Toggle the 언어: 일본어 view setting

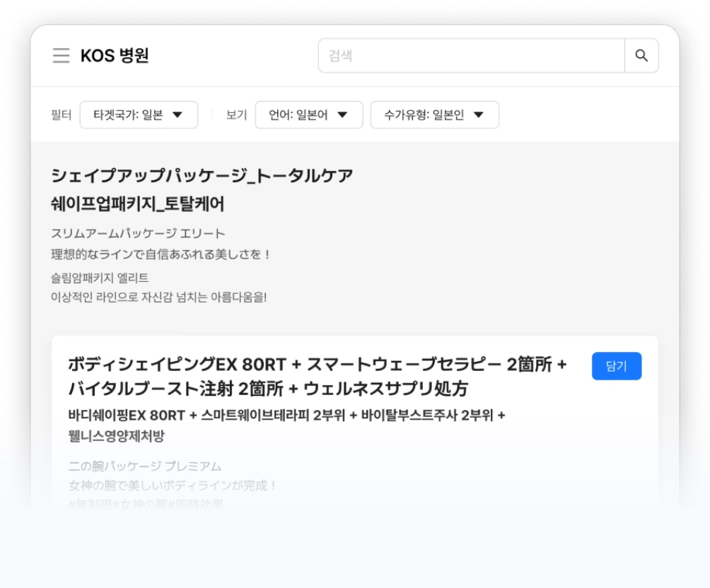[x=308, y=114]
